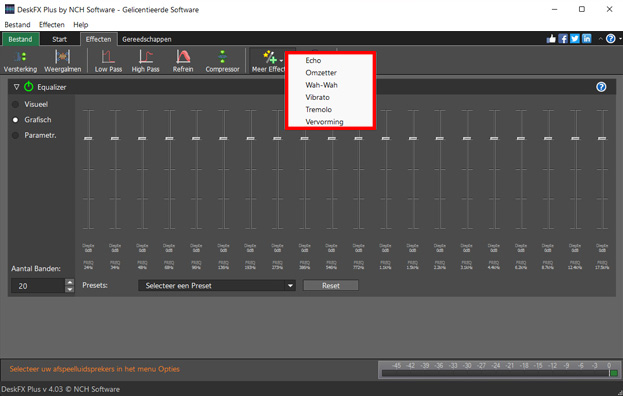This screenshot has width=623, height=396.
Task: Open the Selecteer een Preset dropdown
Action: [217, 286]
